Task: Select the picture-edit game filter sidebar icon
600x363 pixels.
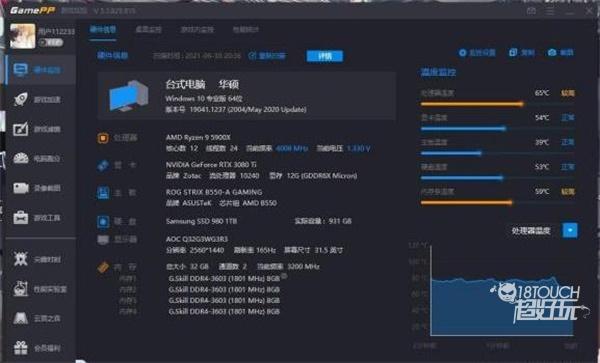Action: tap(21, 129)
